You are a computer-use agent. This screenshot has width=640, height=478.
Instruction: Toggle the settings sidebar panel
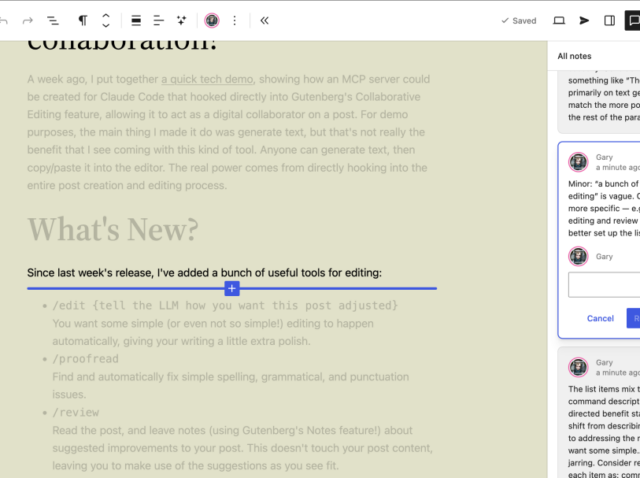pos(609,20)
